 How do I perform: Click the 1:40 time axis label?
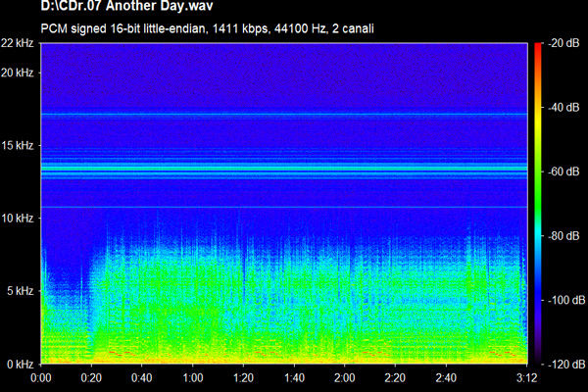point(294,377)
